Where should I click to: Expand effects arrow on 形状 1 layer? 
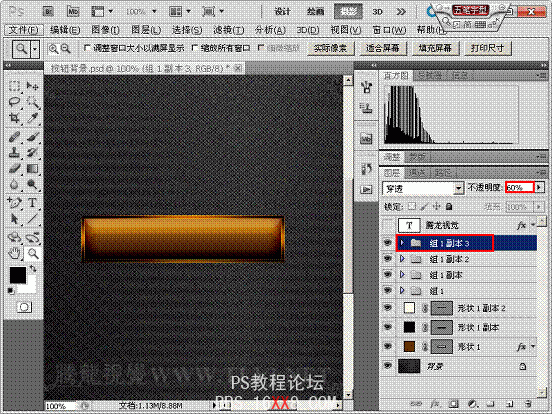click(533, 346)
